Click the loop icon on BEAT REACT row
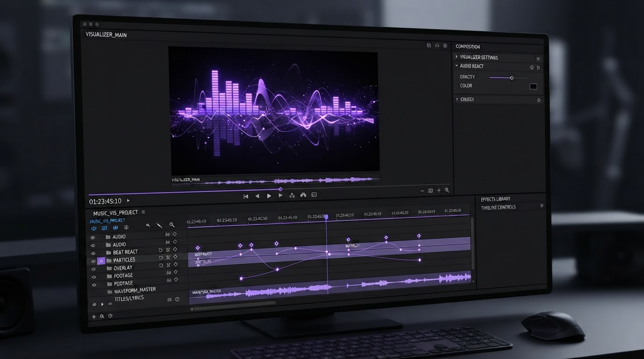Viewport: 644px width, 359px height. 161,250
